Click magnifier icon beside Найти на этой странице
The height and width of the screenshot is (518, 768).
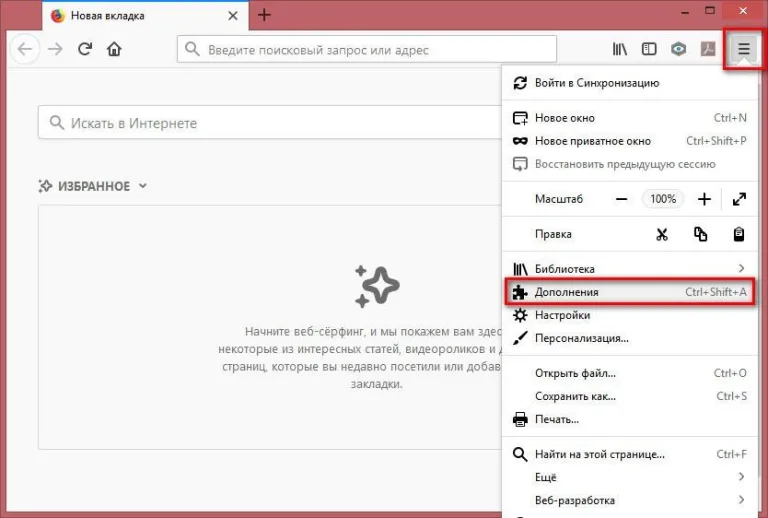(520, 454)
